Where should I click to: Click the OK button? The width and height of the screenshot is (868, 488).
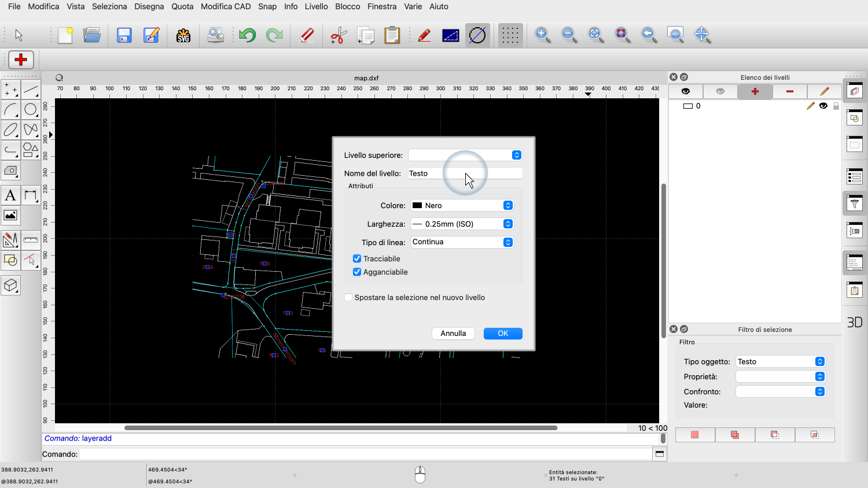[x=503, y=334]
